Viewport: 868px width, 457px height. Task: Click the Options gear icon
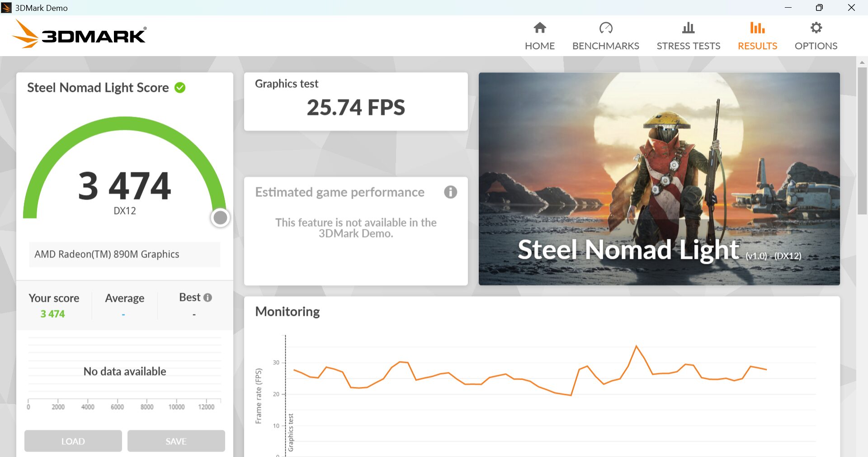coord(816,28)
